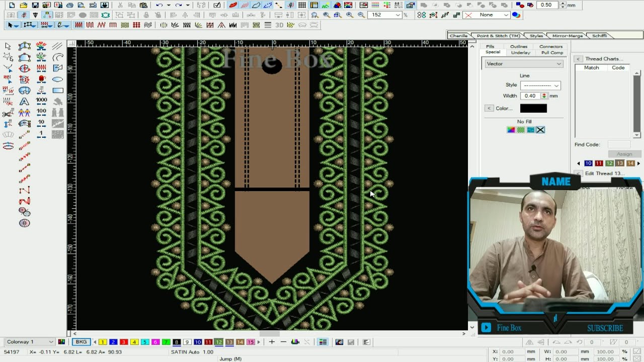644x362 pixels.
Task: Click the Redo arrow
Action: coord(179,5)
